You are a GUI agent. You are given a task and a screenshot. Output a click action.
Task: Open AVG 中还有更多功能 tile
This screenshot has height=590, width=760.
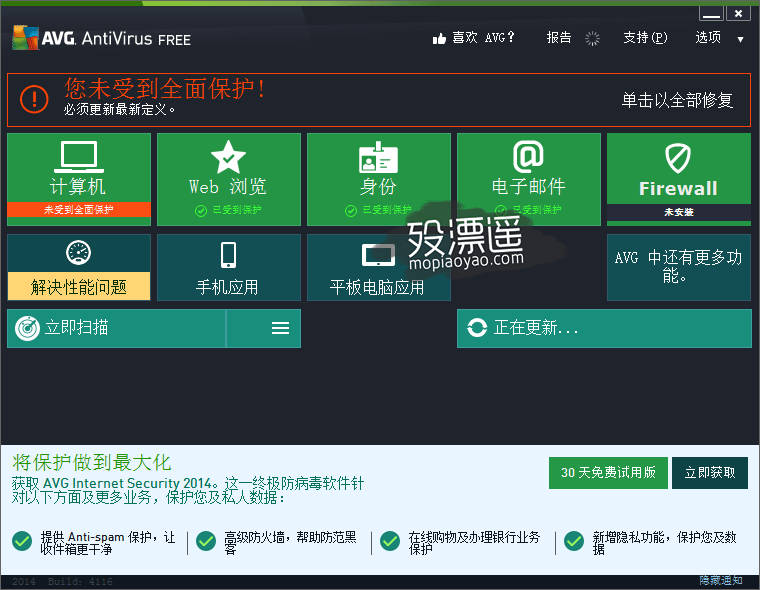(679, 268)
